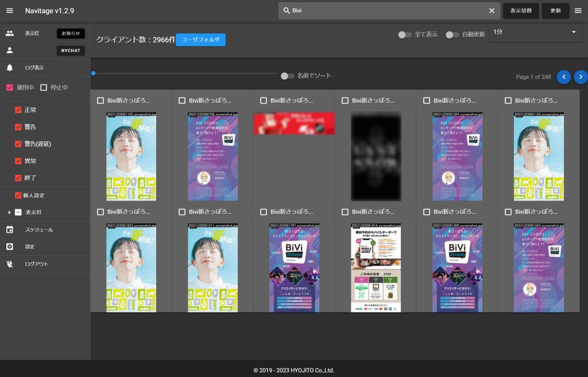
Task: Open the hamburger menu beside 更新 button
Action: [578, 10]
